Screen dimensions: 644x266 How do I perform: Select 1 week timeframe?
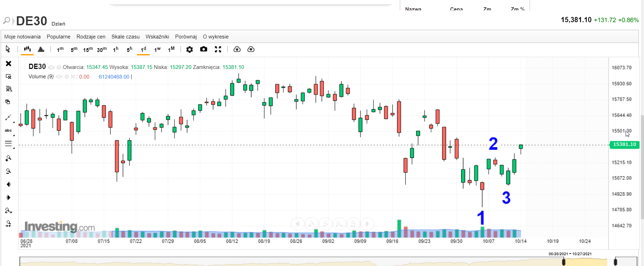pyautogui.click(x=157, y=49)
